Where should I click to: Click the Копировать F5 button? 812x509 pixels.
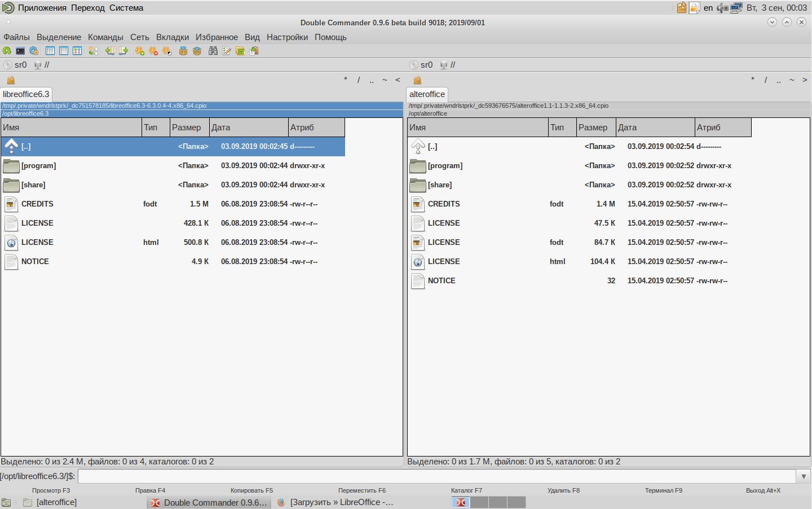[x=251, y=490]
